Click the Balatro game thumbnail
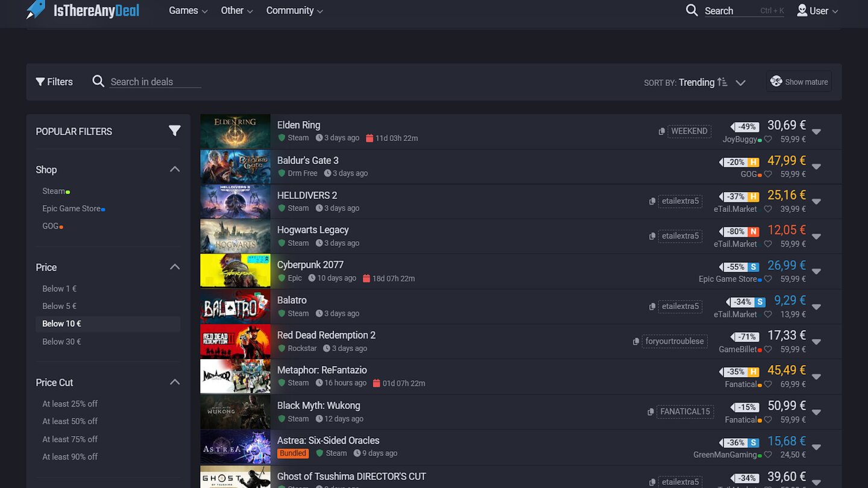 [x=235, y=307]
